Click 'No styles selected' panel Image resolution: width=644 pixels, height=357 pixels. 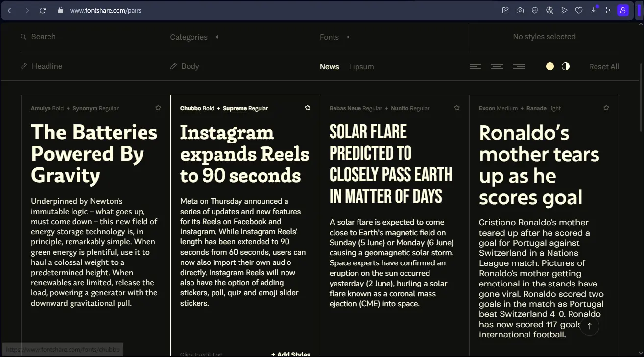(x=544, y=37)
